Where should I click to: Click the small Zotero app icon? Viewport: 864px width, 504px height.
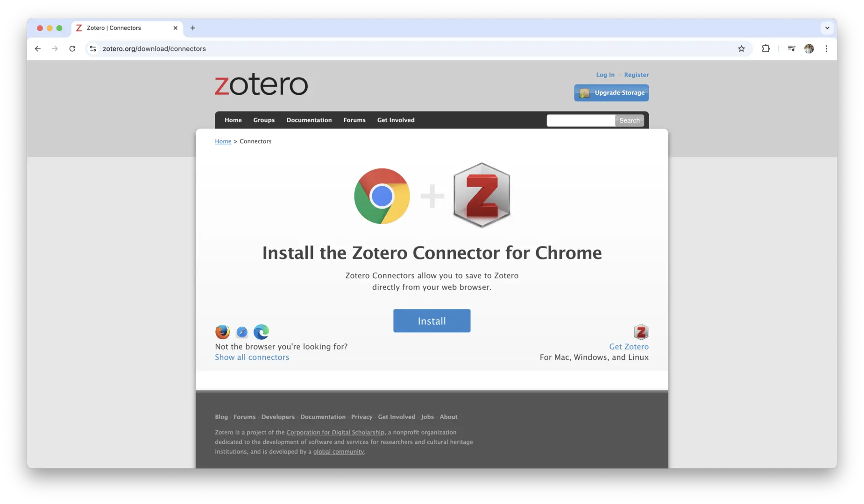(641, 332)
